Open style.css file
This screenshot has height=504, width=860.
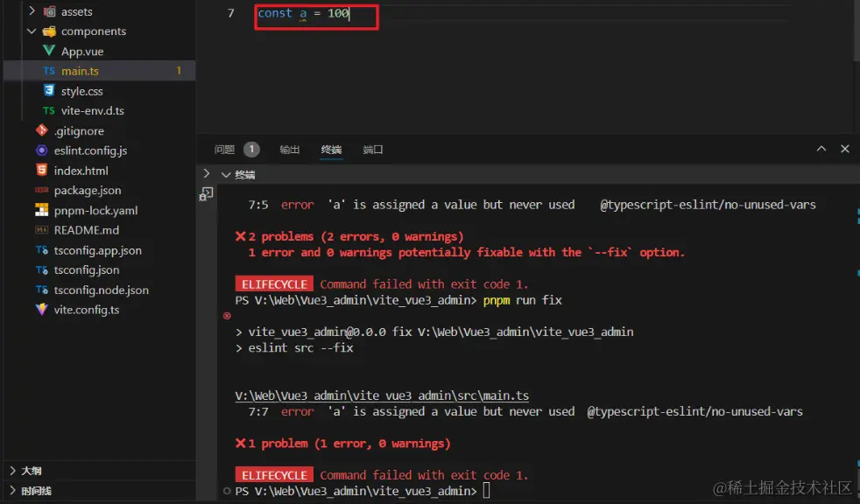coord(81,91)
